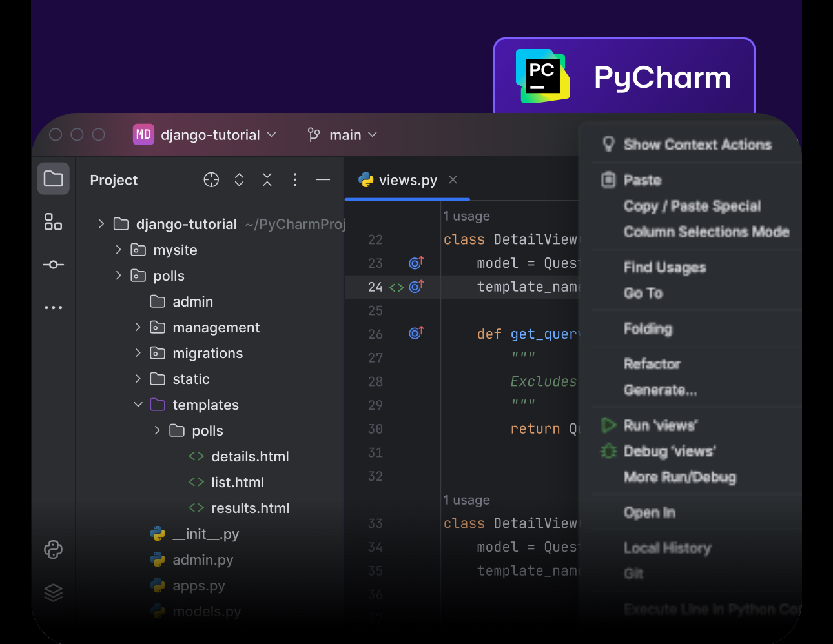833x644 pixels.
Task: Click HTML icon beside details.html
Action: [196, 456]
